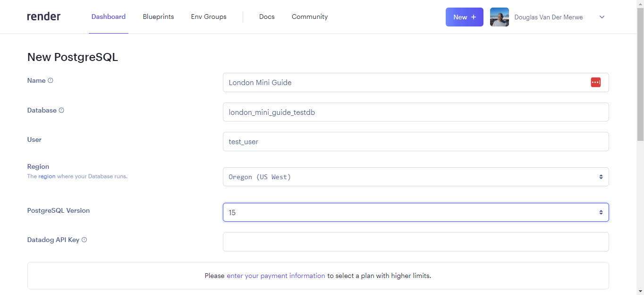Switch to the Blueprints tab
644x295 pixels.
click(158, 17)
